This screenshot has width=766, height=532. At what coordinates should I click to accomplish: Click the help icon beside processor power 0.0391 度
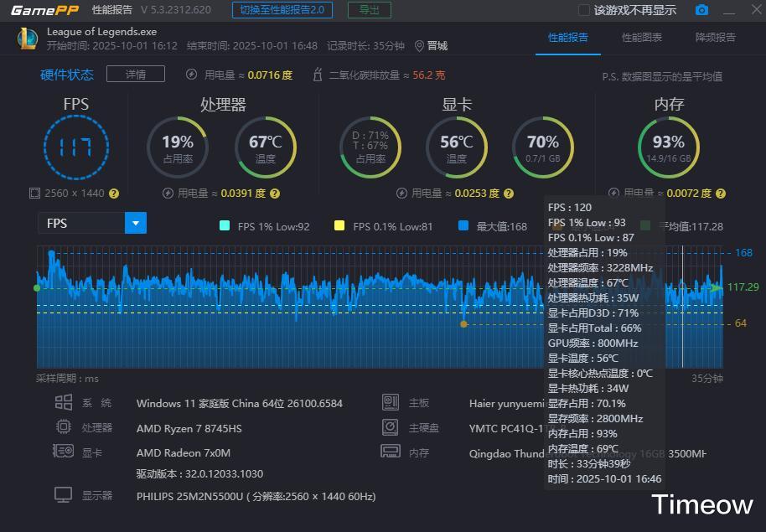pyautogui.click(x=275, y=194)
